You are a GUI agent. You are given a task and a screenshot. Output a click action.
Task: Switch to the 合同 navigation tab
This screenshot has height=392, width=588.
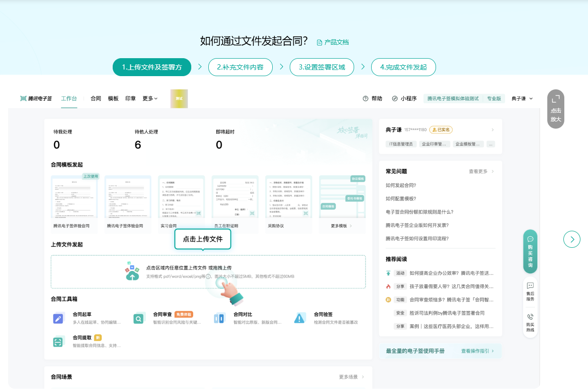click(96, 98)
